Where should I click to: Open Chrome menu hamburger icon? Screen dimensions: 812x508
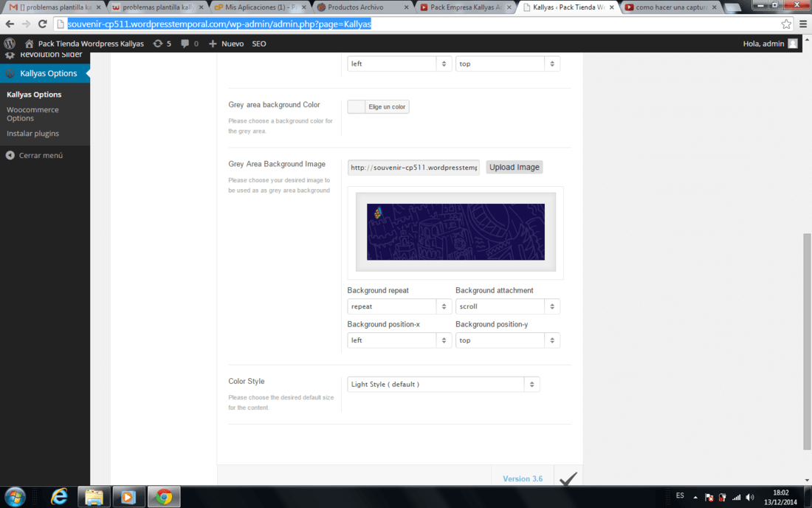pyautogui.click(x=802, y=24)
